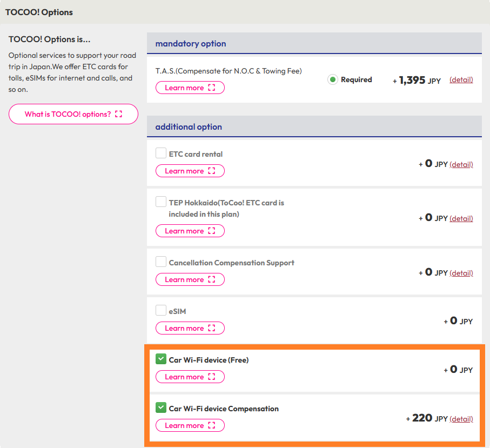The height and width of the screenshot is (448, 490).
Task: Open detail link for Cancellation Compensation Support
Action: (461, 273)
